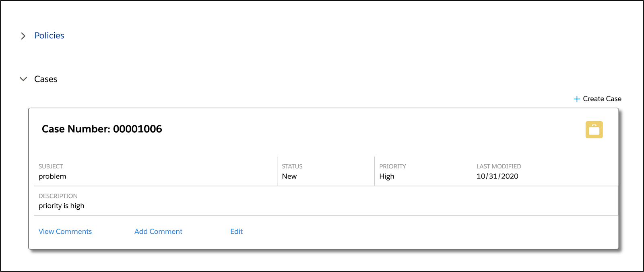
Task: Click the downward chevron beside Cases
Action: [23, 79]
